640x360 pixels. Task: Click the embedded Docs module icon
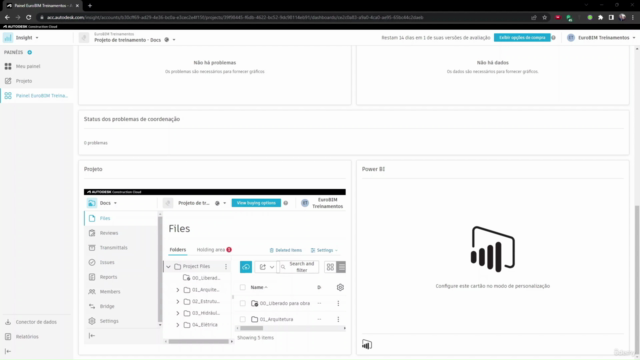click(92, 203)
